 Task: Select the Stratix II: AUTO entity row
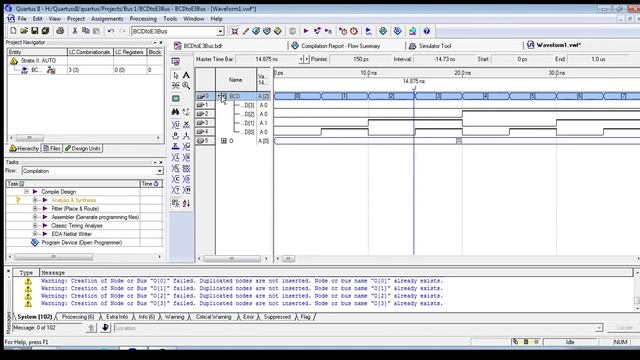38,60
